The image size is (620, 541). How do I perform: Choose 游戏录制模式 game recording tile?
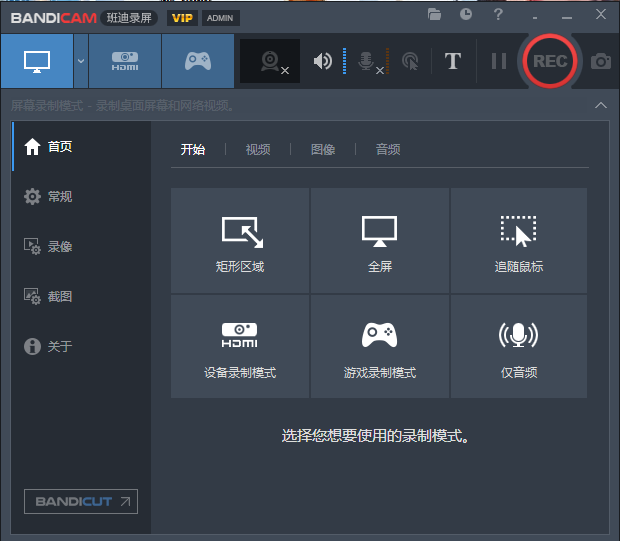click(x=380, y=346)
